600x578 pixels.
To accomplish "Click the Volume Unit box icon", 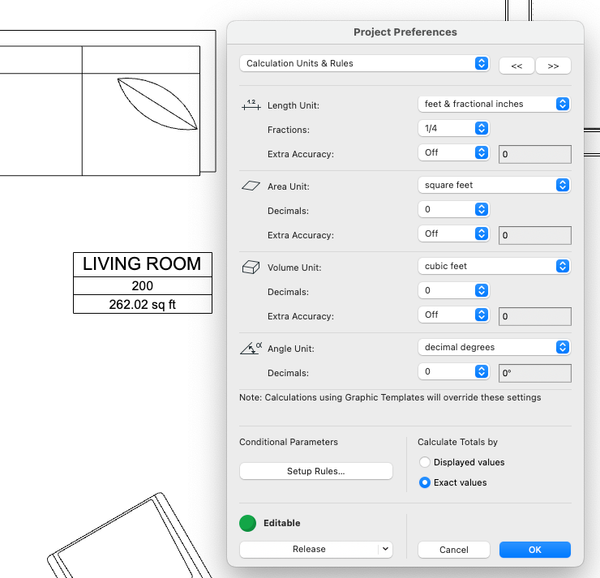I will (251, 267).
